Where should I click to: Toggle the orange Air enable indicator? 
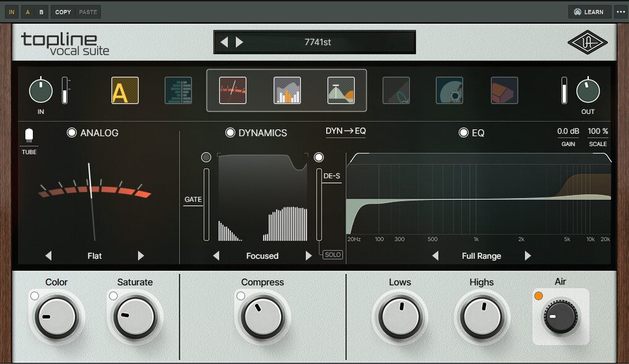click(x=539, y=296)
